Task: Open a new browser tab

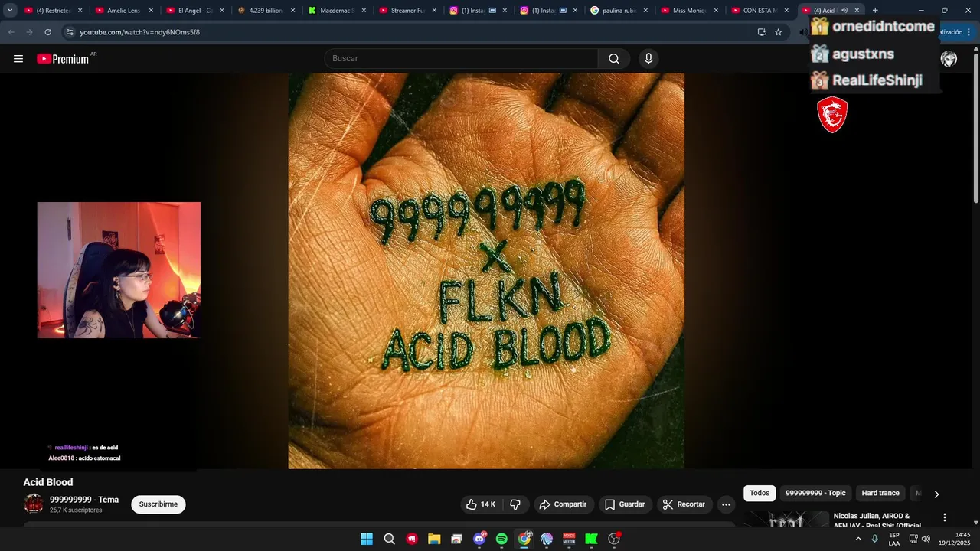Action: [875, 11]
